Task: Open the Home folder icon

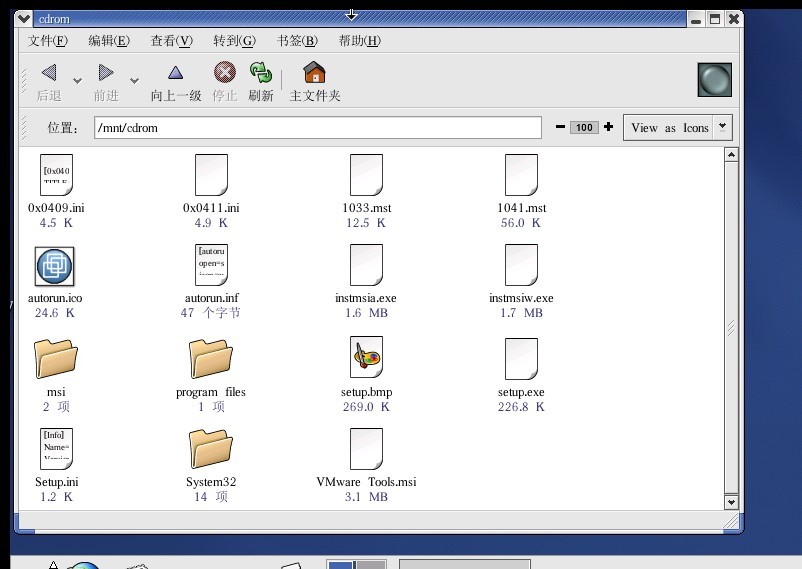Action: pyautogui.click(x=314, y=73)
